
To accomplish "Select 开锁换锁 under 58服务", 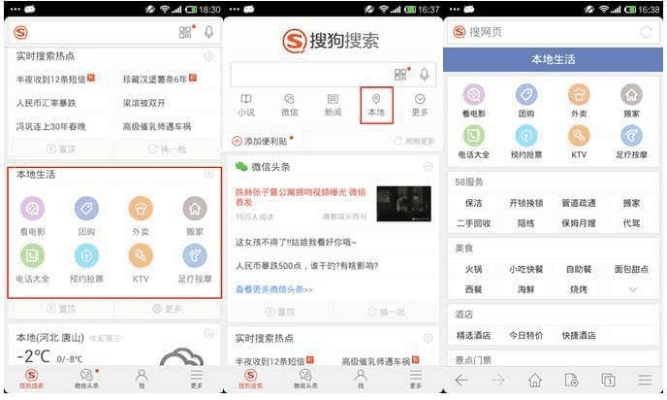I will click(526, 203).
